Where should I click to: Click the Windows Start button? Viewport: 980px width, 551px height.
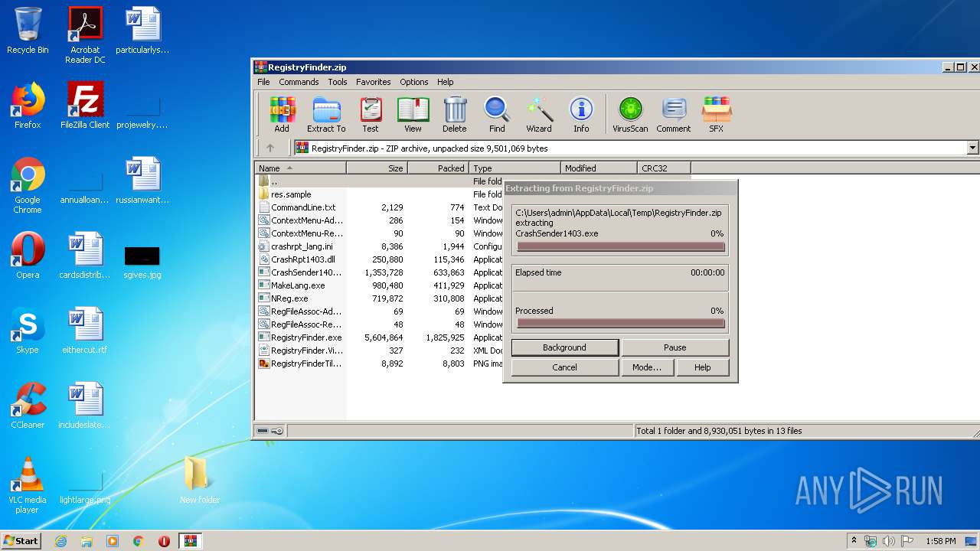point(21,541)
